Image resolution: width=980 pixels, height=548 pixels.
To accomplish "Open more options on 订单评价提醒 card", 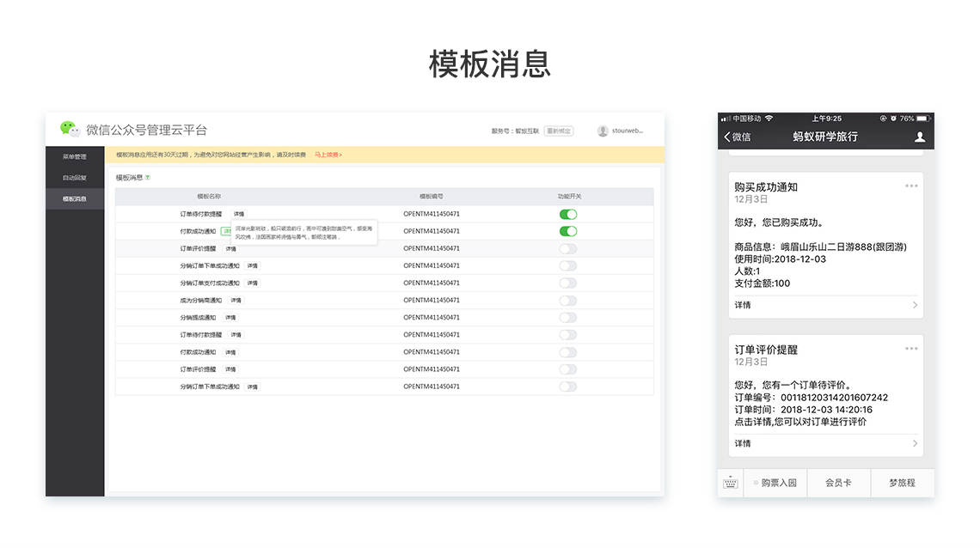I will point(911,349).
